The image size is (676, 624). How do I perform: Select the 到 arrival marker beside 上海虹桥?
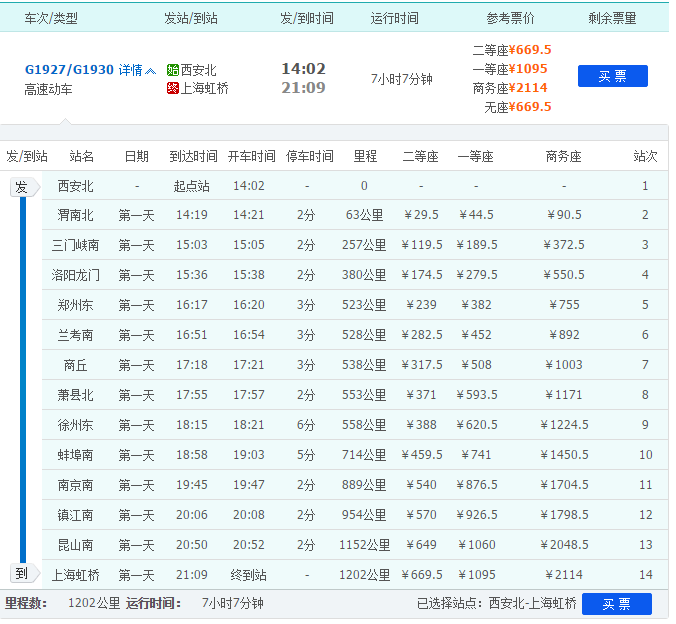point(24,574)
